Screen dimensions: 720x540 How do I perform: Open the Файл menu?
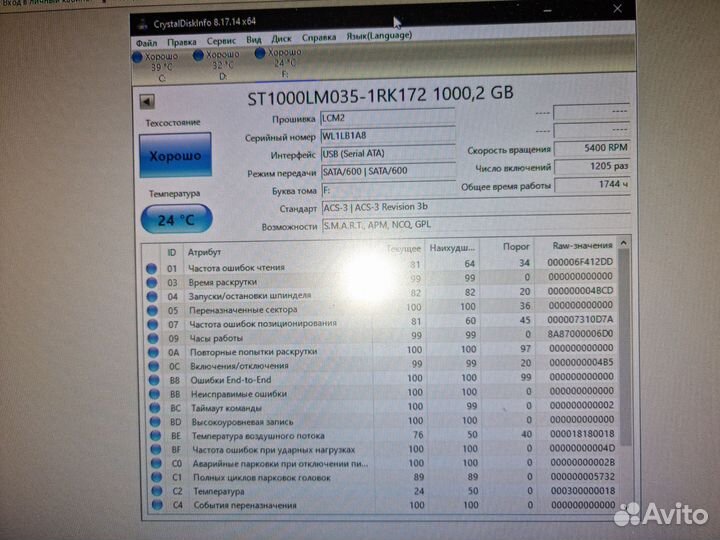tap(146, 42)
